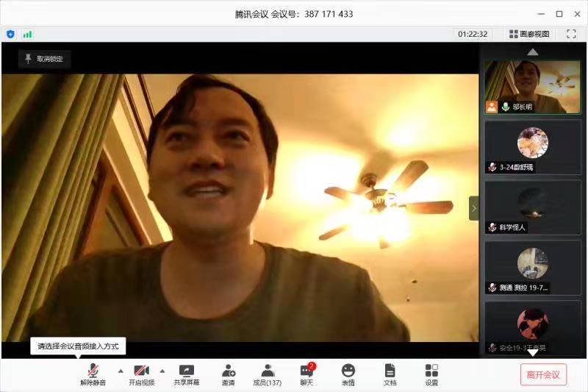
Task: Select the 科学怪人 participant thumbnail
Action: pos(532,207)
